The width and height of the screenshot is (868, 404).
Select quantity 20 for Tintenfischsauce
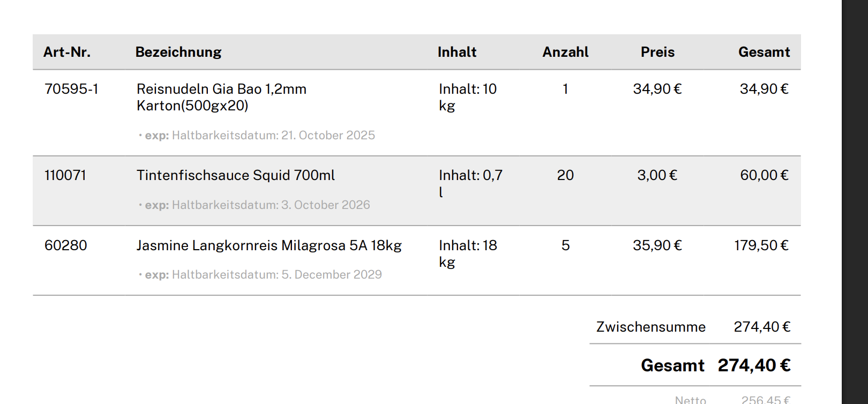click(565, 175)
